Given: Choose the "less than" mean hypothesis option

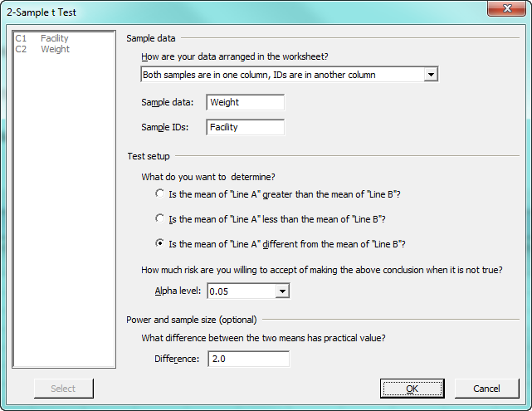Looking at the screenshot, I should (160, 219).
